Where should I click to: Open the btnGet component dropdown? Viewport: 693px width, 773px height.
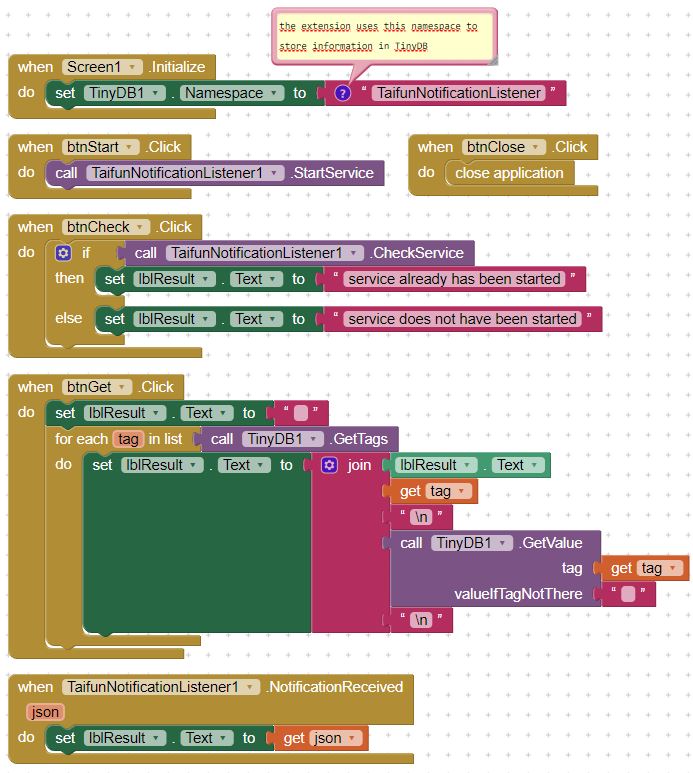(123, 387)
